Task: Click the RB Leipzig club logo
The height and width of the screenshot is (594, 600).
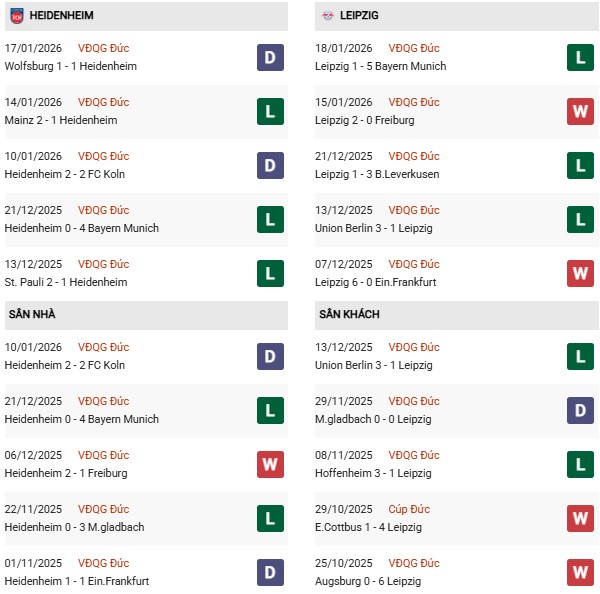Action: tap(328, 16)
